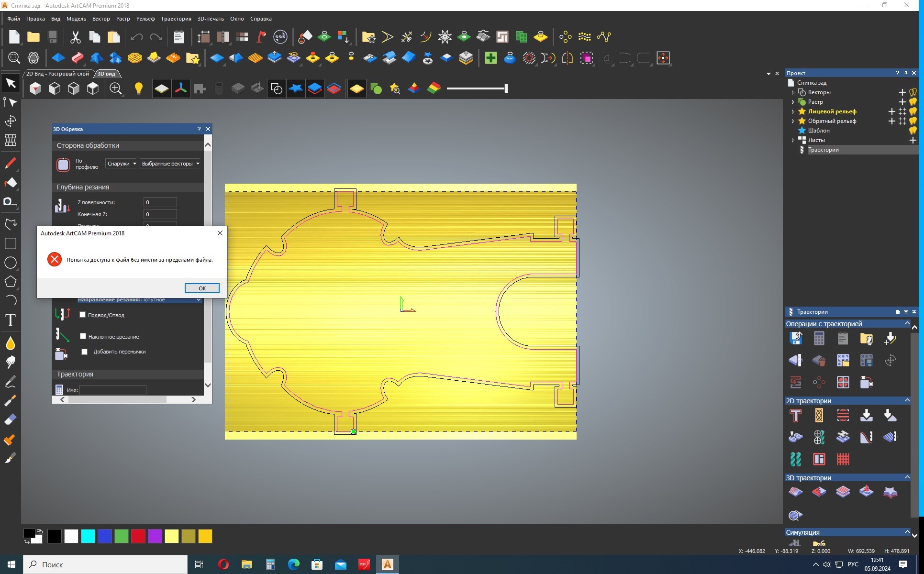Image resolution: width=924 pixels, height=574 pixels.
Task: Click the green plus Add relief icon
Action: point(490,58)
